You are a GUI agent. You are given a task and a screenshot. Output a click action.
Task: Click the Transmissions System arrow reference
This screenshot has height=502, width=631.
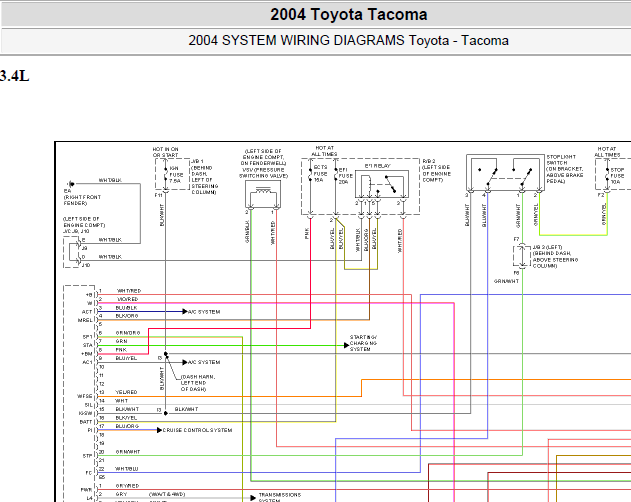[276, 497]
